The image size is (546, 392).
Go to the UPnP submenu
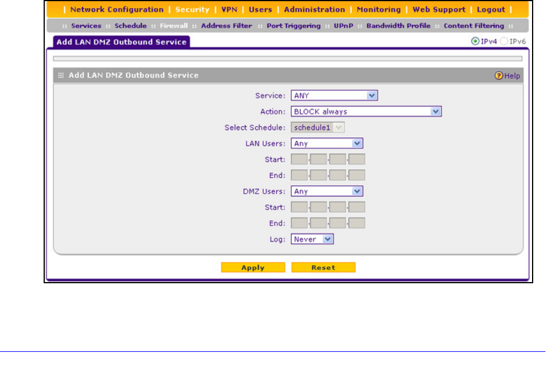tap(343, 26)
